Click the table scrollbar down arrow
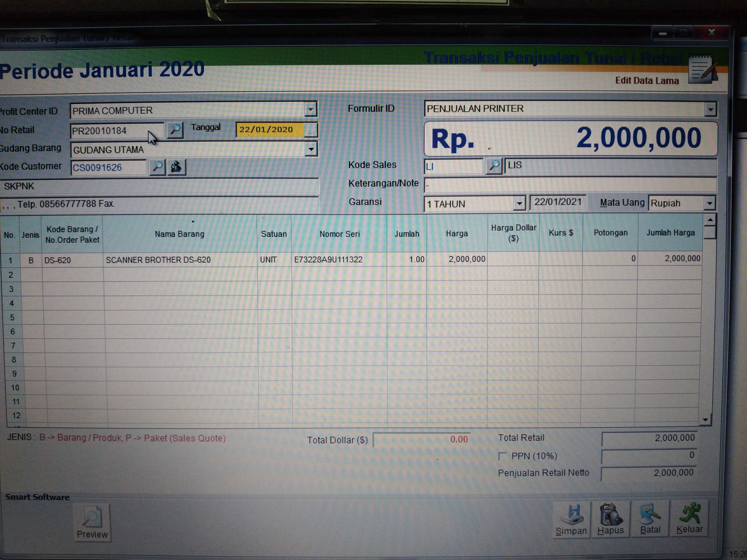 (x=706, y=420)
